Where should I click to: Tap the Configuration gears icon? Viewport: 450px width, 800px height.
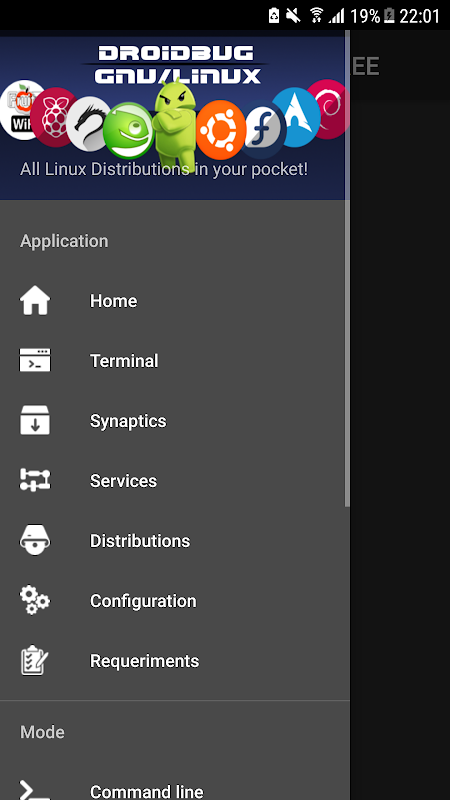click(x=35, y=600)
